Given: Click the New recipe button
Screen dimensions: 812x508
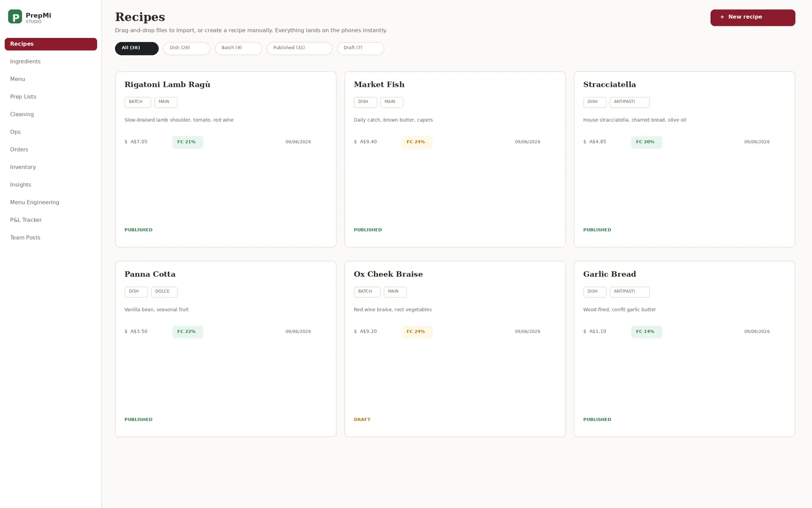Looking at the screenshot, I should coord(752,18).
